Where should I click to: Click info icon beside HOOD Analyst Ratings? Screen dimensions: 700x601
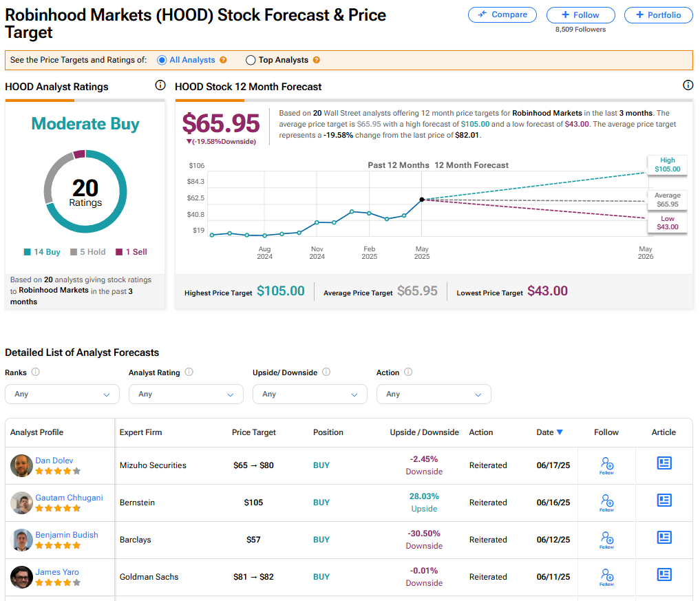160,85
